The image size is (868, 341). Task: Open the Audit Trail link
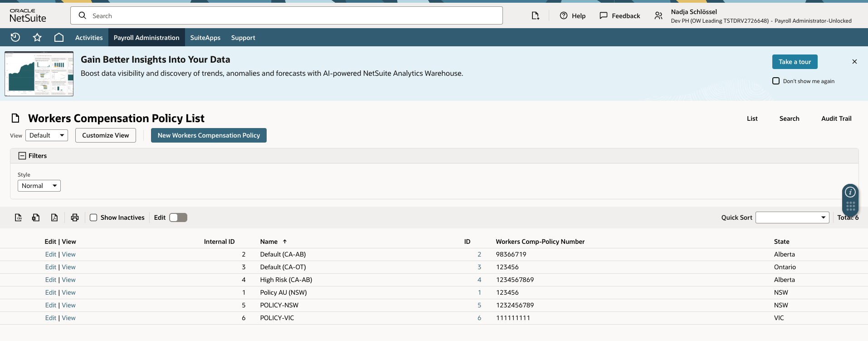tap(837, 119)
